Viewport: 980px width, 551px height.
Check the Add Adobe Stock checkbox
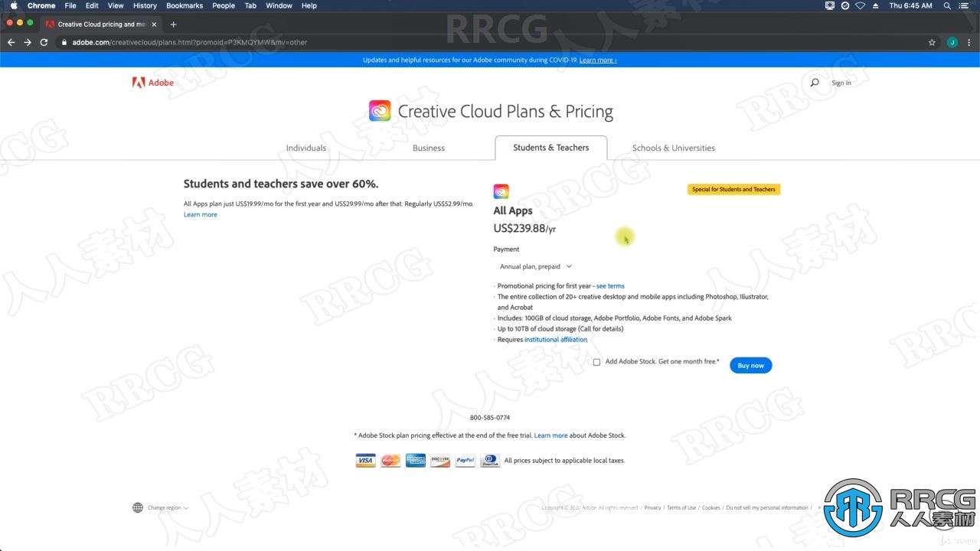[x=596, y=362]
